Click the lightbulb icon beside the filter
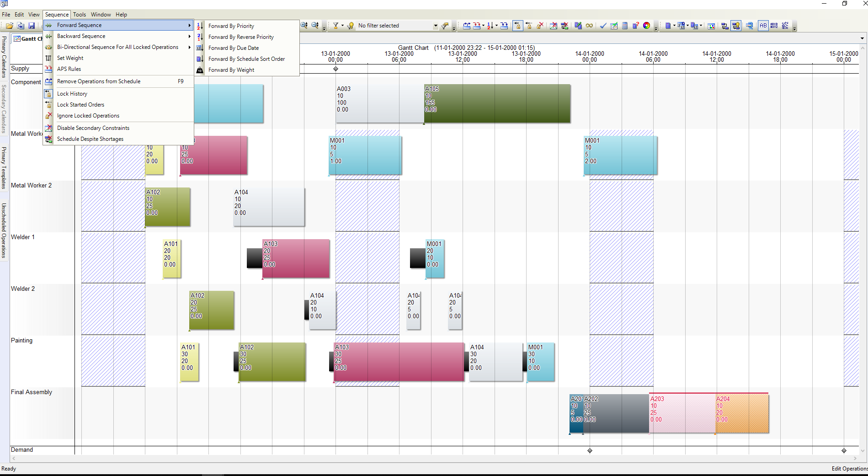868x476 pixels. (x=351, y=26)
